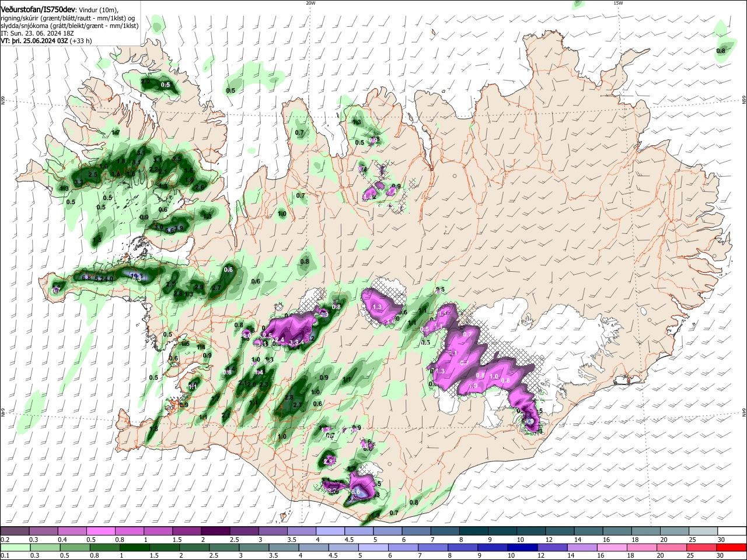Select the dusky purple legend swatch labeled 0.2
The image size is (747, 560).
point(15,531)
